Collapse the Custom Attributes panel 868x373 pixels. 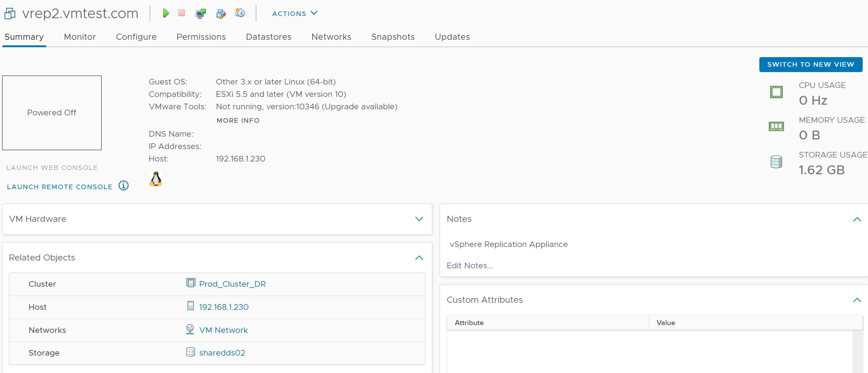(857, 300)
